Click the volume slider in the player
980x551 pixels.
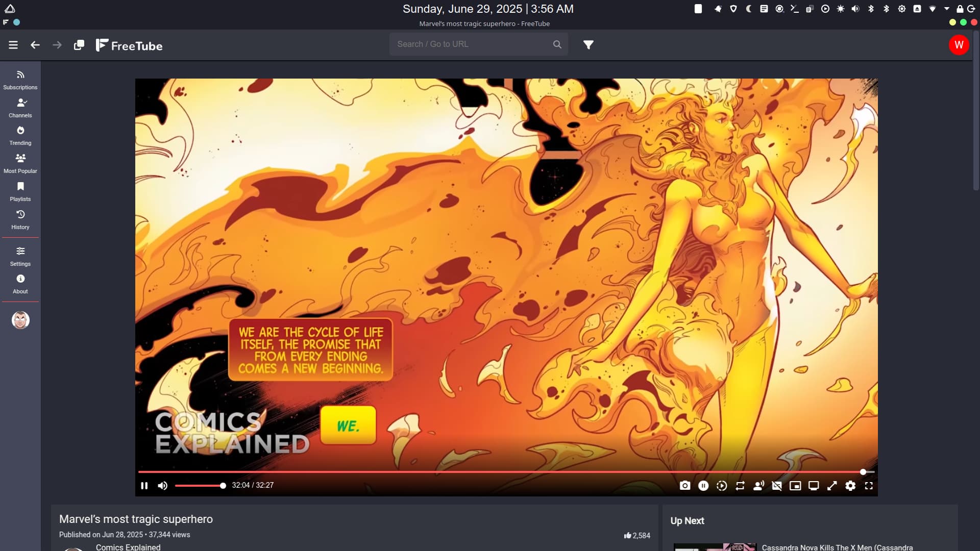(199, 486)
